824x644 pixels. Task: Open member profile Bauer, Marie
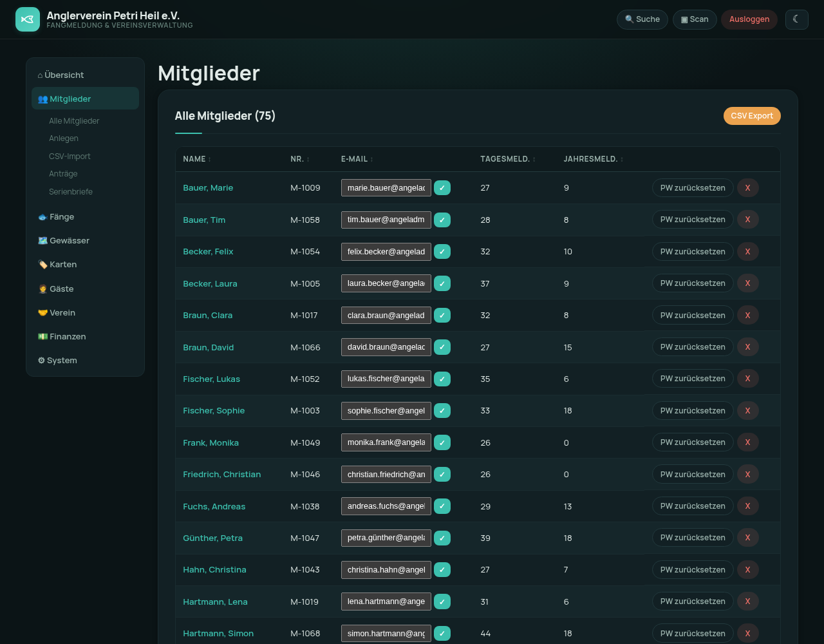pos(208,187)
